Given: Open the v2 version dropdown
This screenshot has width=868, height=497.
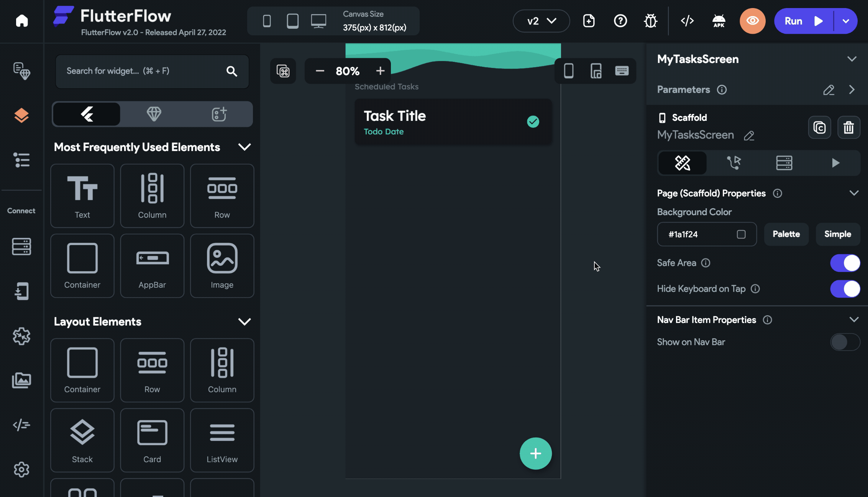Looking at the screenshot, I should pyautogui.click(x=541, y=21).
